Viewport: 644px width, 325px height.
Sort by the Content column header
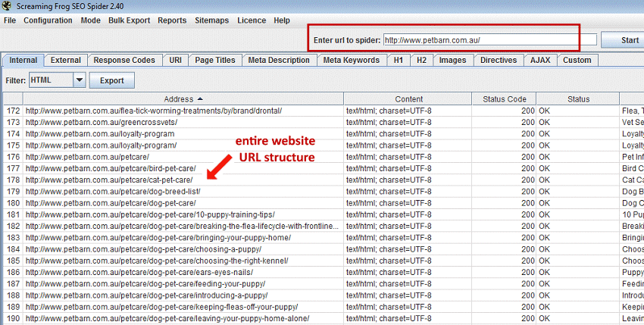(408, 99)
